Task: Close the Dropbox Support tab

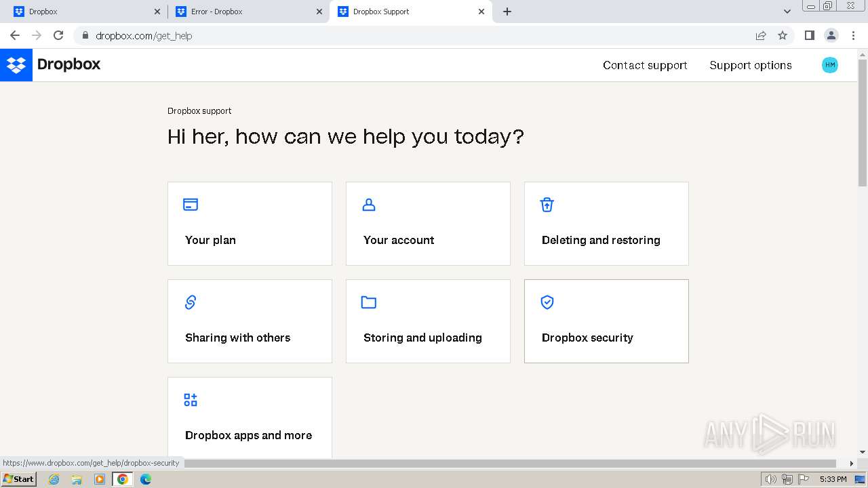Action: click(481, 12)
